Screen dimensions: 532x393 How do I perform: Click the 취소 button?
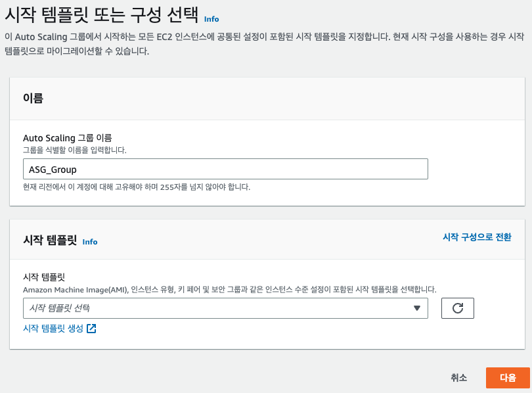coord(458,378)
